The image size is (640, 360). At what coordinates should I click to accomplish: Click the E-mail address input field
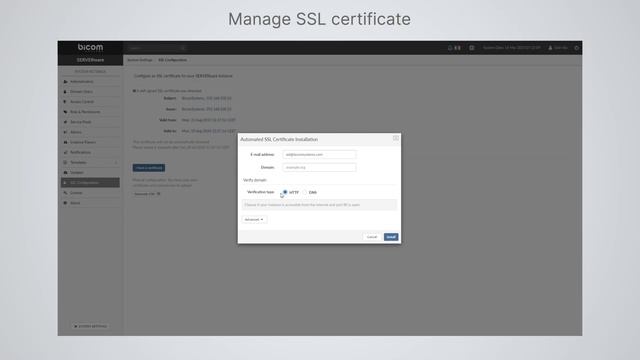(319, 154)
